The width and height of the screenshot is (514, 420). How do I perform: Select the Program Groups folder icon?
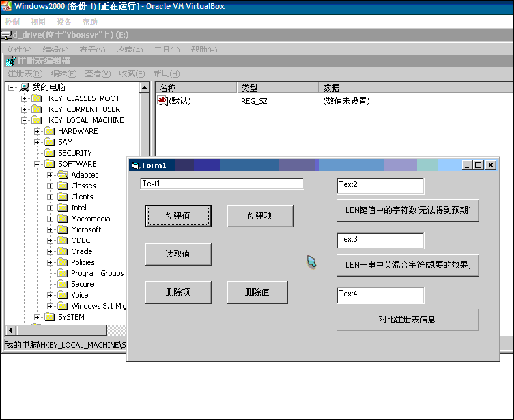63,273
